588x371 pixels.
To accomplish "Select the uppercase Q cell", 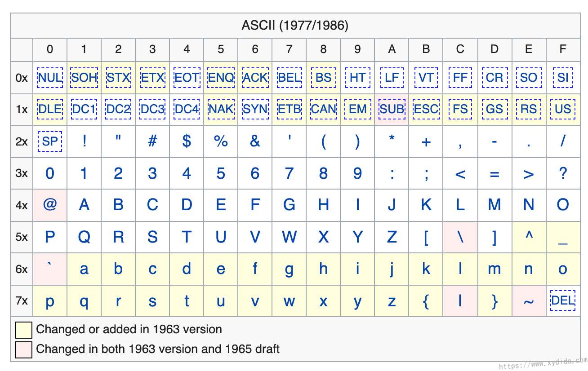I will tap(84, 237).
